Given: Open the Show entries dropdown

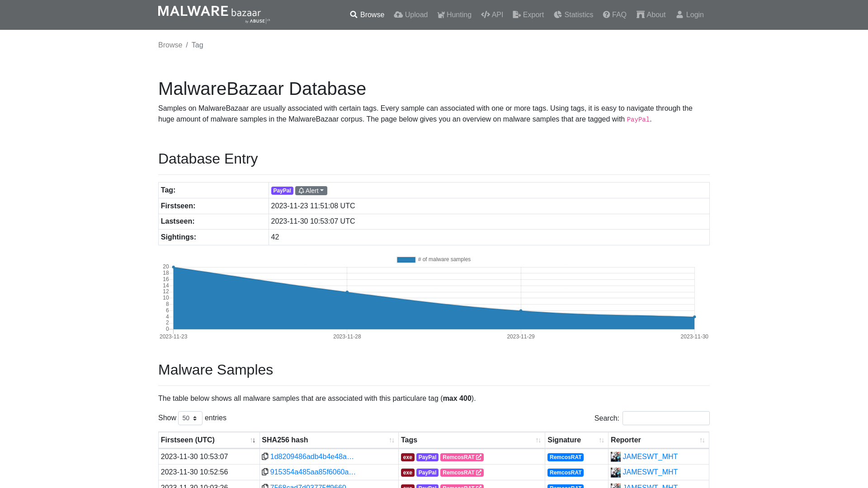Looking at the screenshot, I should pos(190,418).
